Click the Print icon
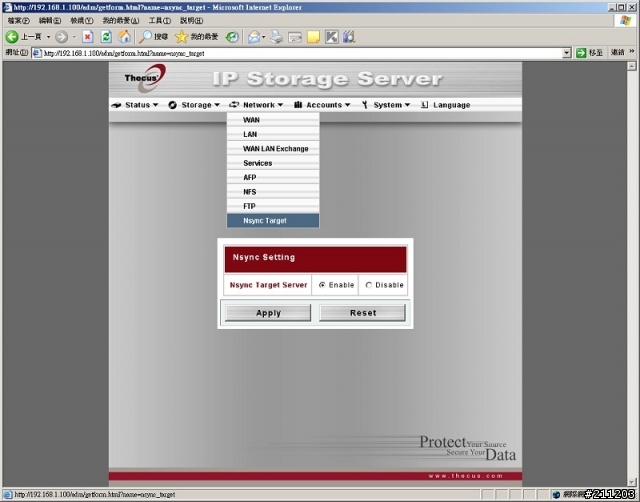This screenshot has height=502, width=640. tap(276, 37)
